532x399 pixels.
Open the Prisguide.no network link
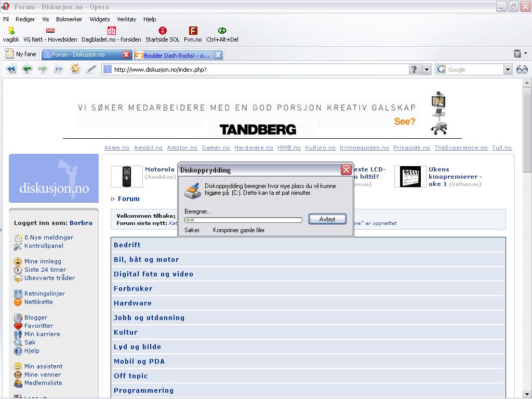click(x=411, y=148)
